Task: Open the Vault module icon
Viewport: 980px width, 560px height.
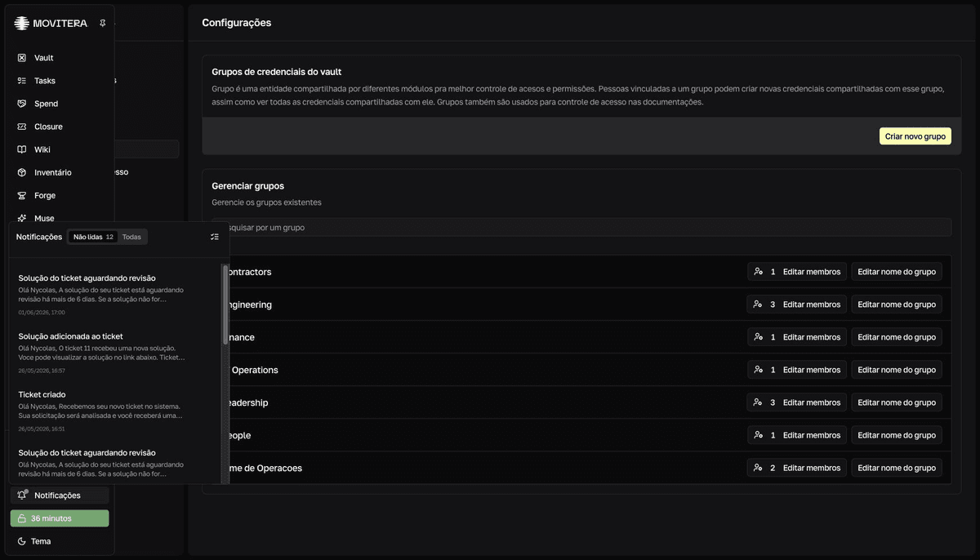Action: (x=22, y=58)
